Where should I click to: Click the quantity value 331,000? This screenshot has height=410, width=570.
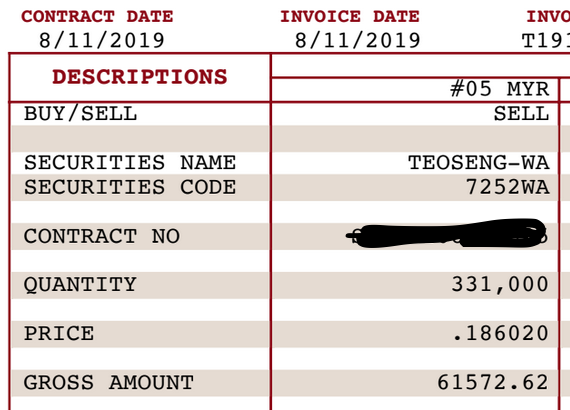[500, 284]
